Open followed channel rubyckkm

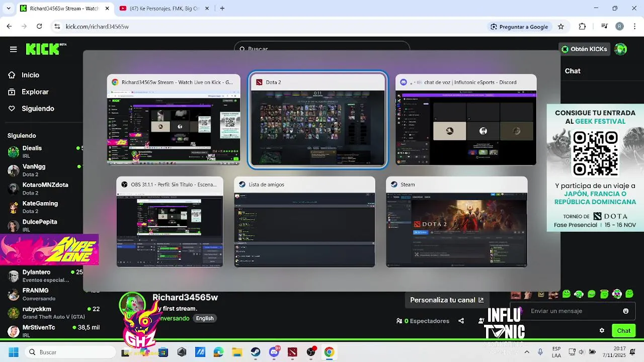click(x=53, y=313)
